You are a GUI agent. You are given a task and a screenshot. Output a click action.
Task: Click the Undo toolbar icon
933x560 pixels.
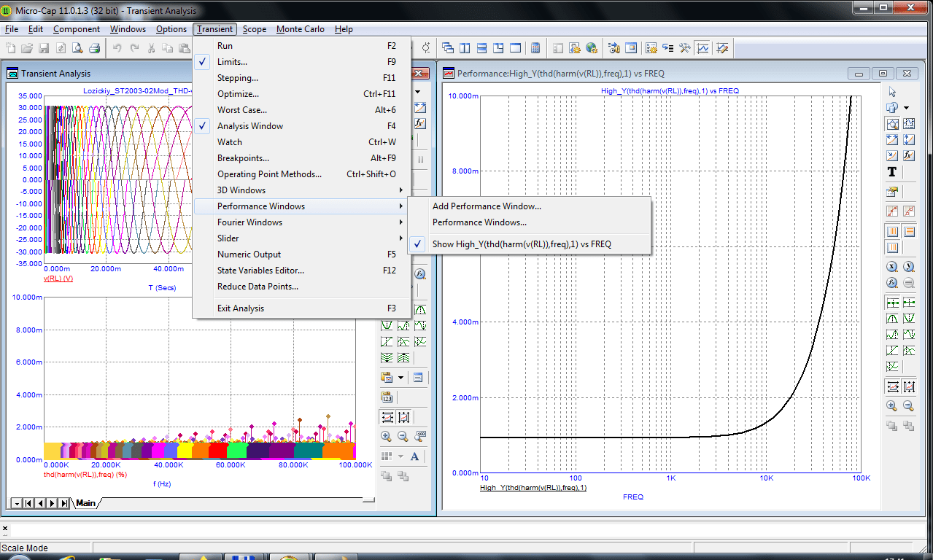[x=117, y=49]
